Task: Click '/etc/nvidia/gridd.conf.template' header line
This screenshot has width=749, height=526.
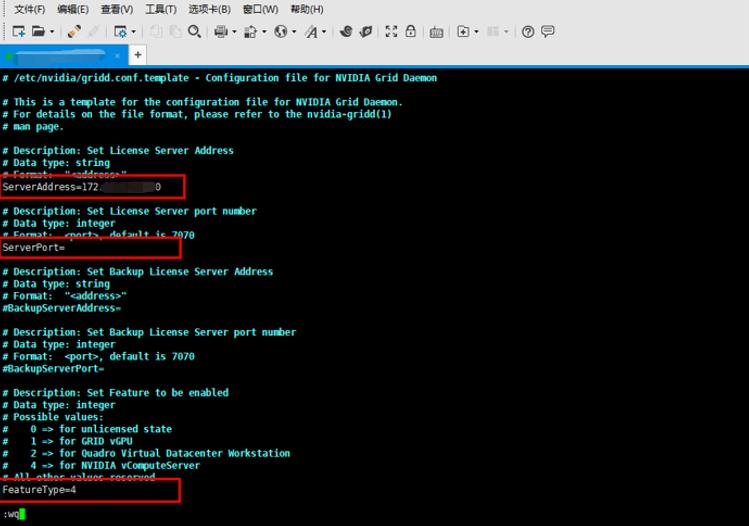Action: (219, 78)
